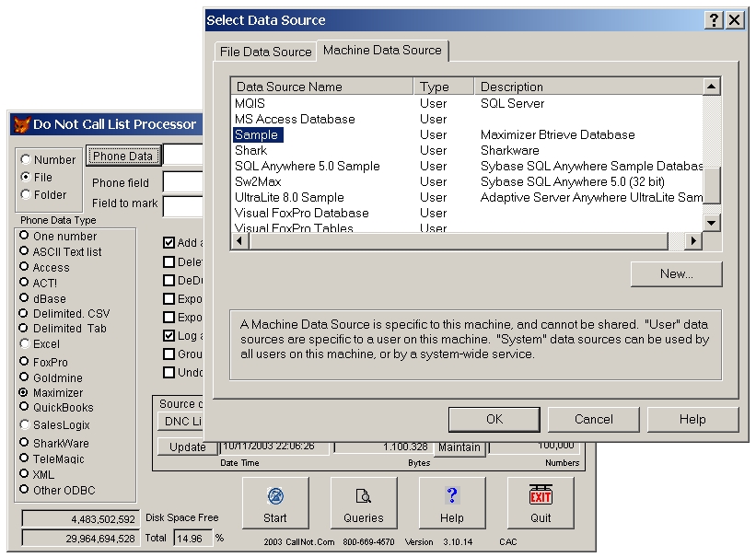Click the Description column header
756x557 pixels.
pyautogui.click(x=588, y=87)
